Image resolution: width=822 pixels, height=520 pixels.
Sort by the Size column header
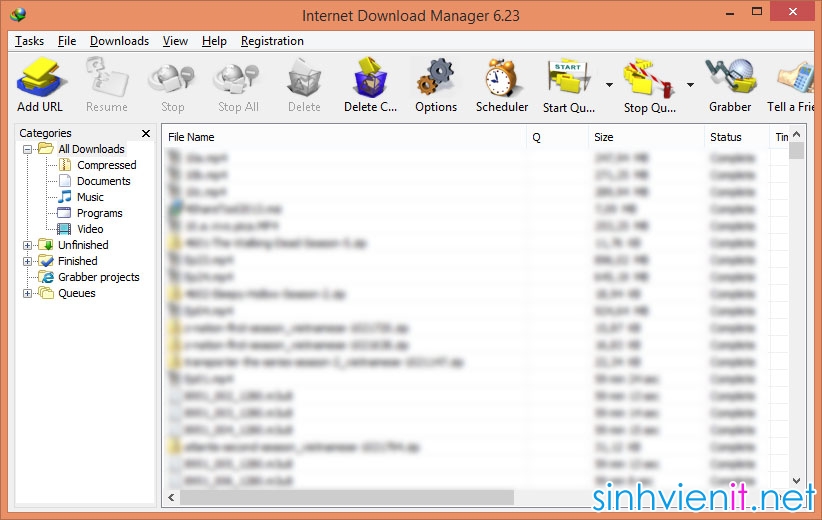point(646,137)
